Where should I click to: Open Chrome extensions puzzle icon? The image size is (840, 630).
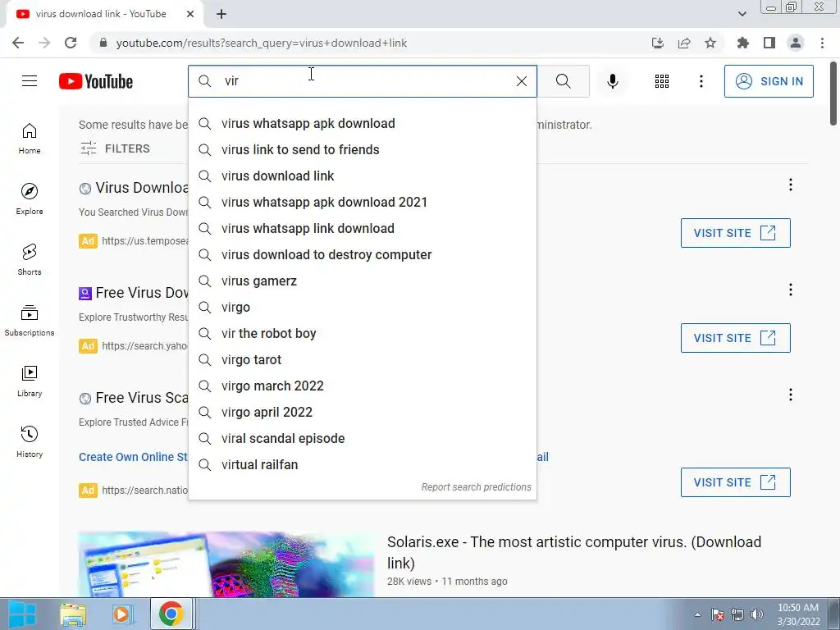743,43
